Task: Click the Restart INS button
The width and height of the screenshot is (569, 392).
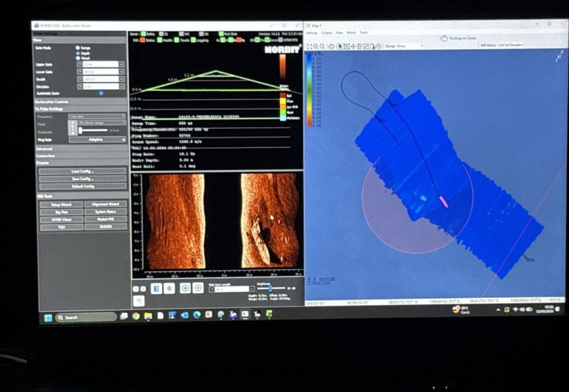Action: pyautogui.click(x=106, y=219)
